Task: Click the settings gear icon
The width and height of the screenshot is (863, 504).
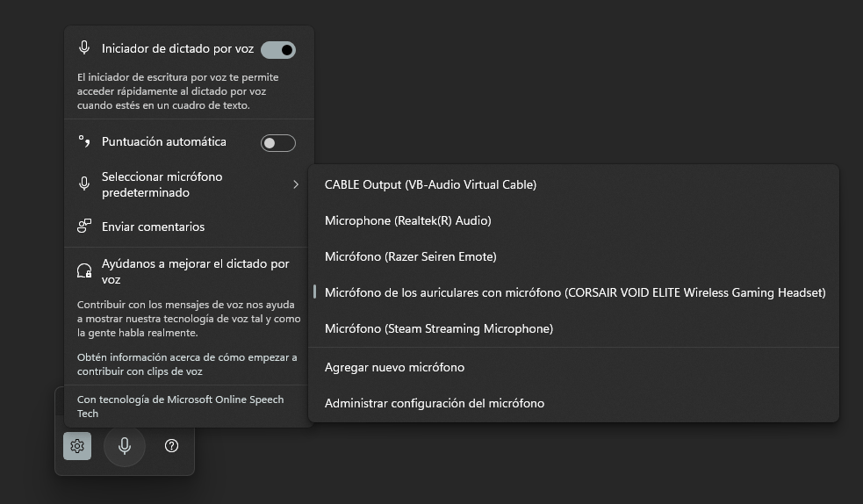Action: tap(77, 446)
